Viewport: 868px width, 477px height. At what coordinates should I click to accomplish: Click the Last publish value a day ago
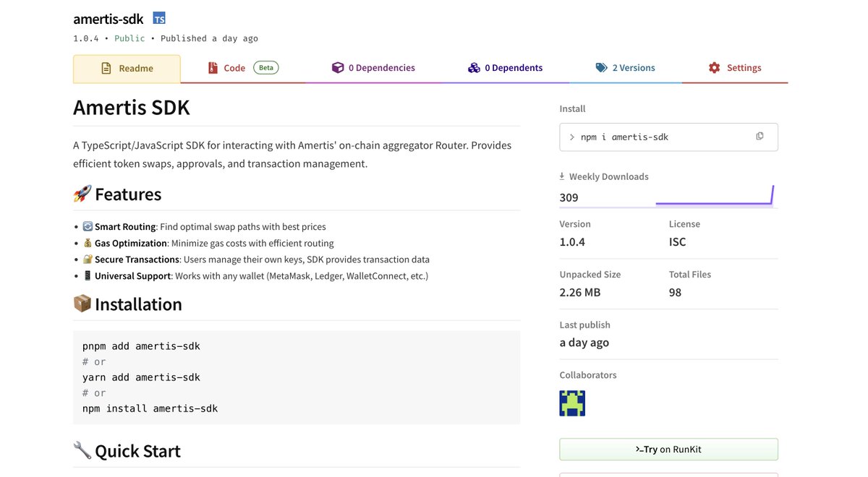584,343
